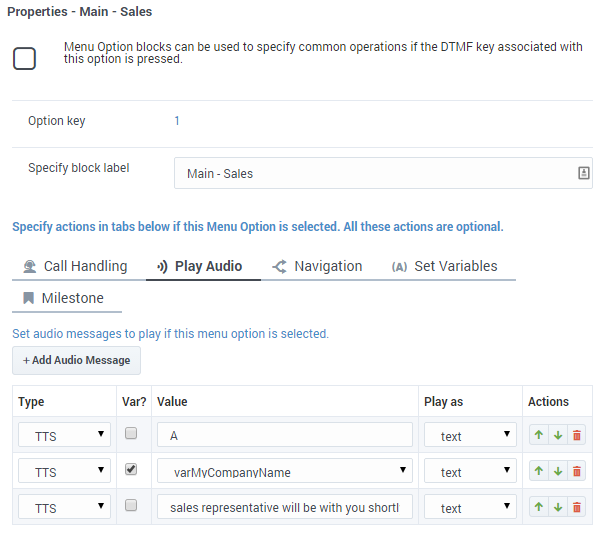Enable Var checkbox for sales representative row
Image resolution: width=605 pixels, height=535 pixels.
pyautogui.click(x=130, y=506)
